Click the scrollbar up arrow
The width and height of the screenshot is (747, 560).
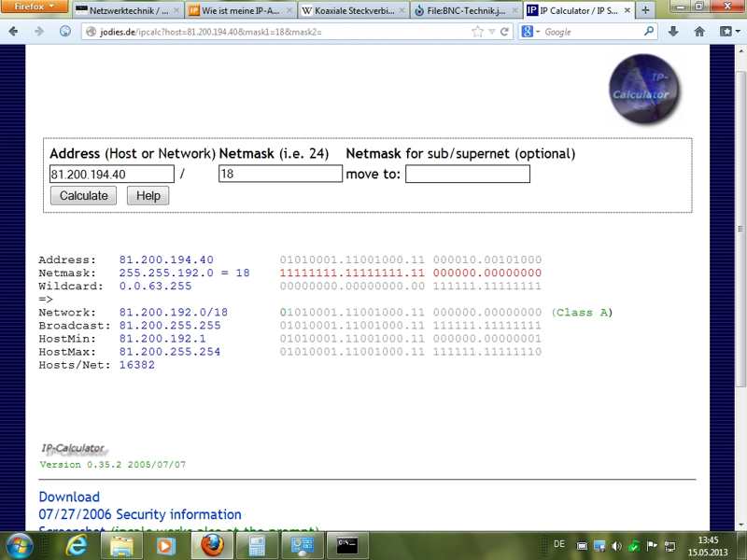point(740,50)
